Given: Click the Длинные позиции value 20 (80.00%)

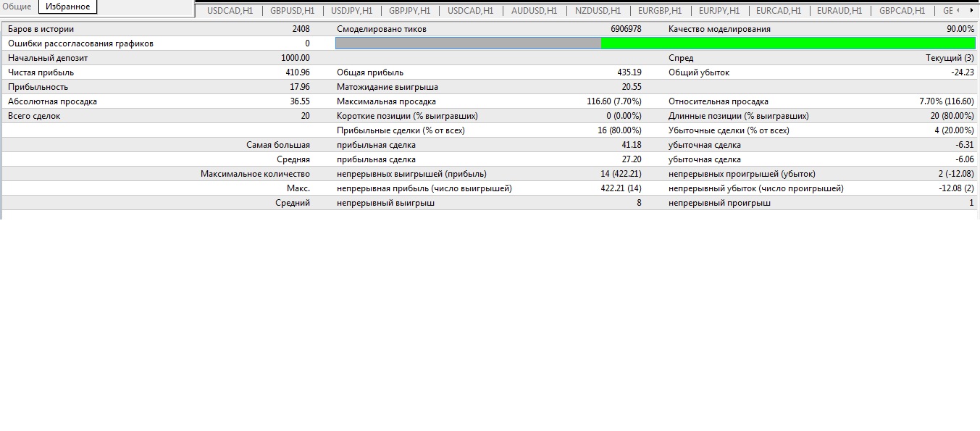Looking at the screenshot, I should click(x=952, y=116).
